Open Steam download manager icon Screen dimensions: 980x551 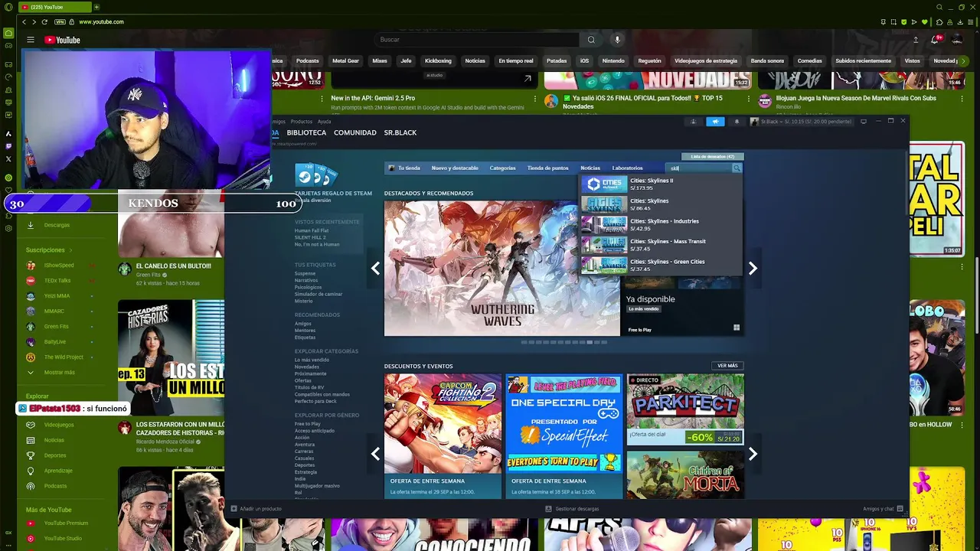(548, 509)
